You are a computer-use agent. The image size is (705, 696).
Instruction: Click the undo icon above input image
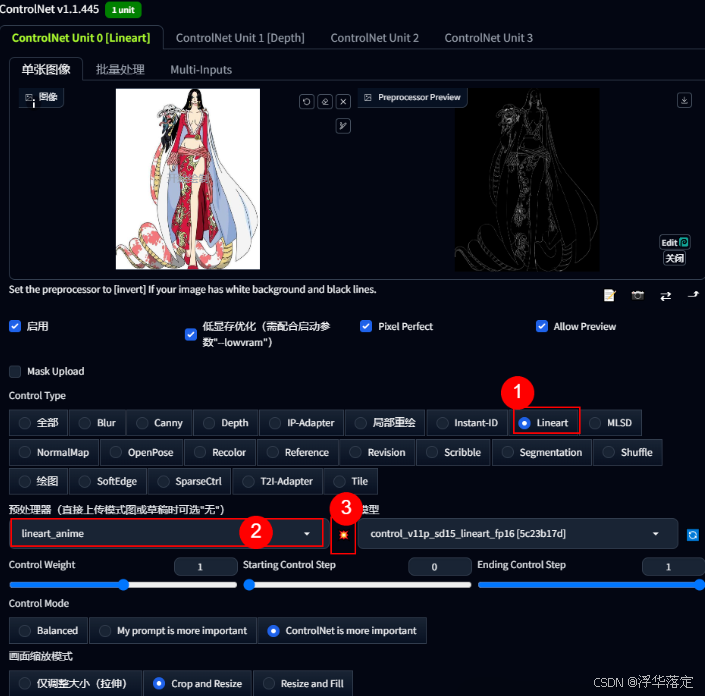pos(307,102)
